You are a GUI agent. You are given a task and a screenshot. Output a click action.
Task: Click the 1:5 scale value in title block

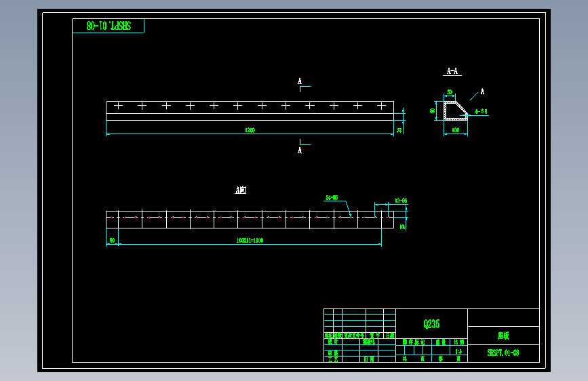(x=458, y=352)
